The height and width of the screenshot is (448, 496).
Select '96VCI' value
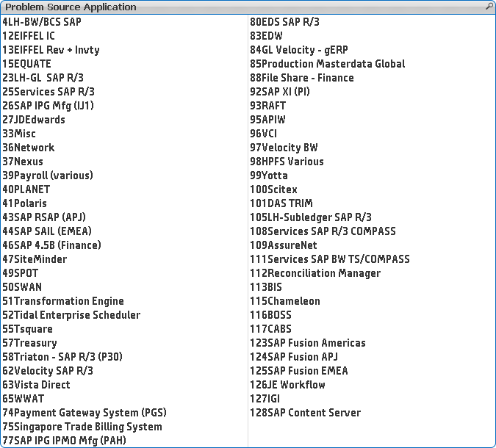click(x=372, y=134)
